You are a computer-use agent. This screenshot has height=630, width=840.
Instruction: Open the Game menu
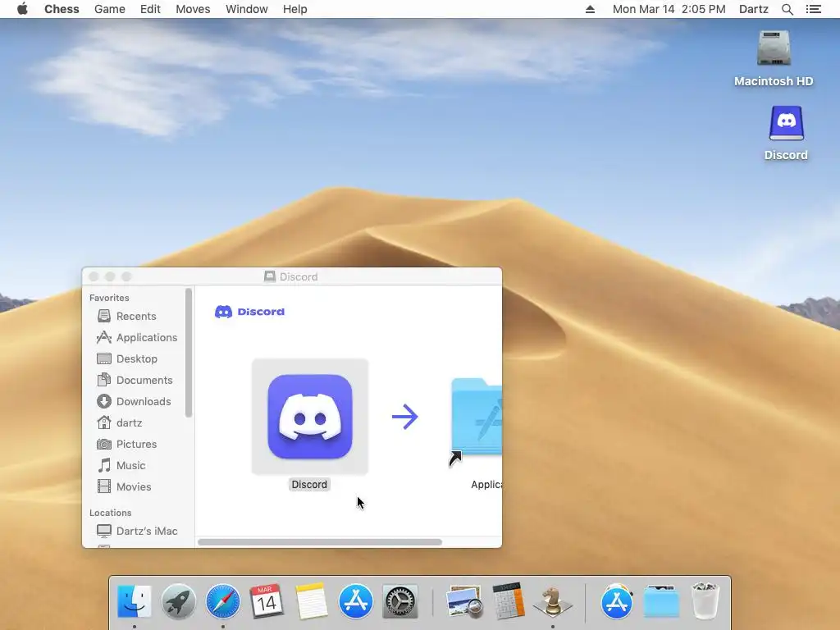click(x=110, y=9)
